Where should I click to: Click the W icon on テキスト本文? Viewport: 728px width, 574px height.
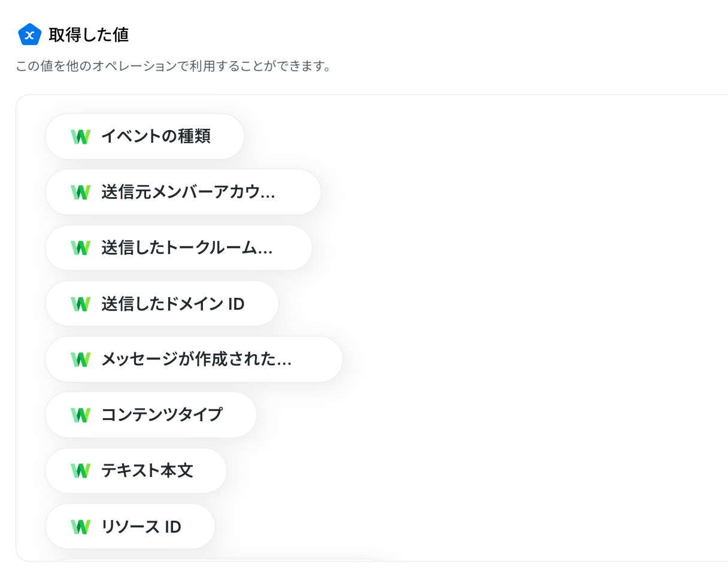[80, 471]
